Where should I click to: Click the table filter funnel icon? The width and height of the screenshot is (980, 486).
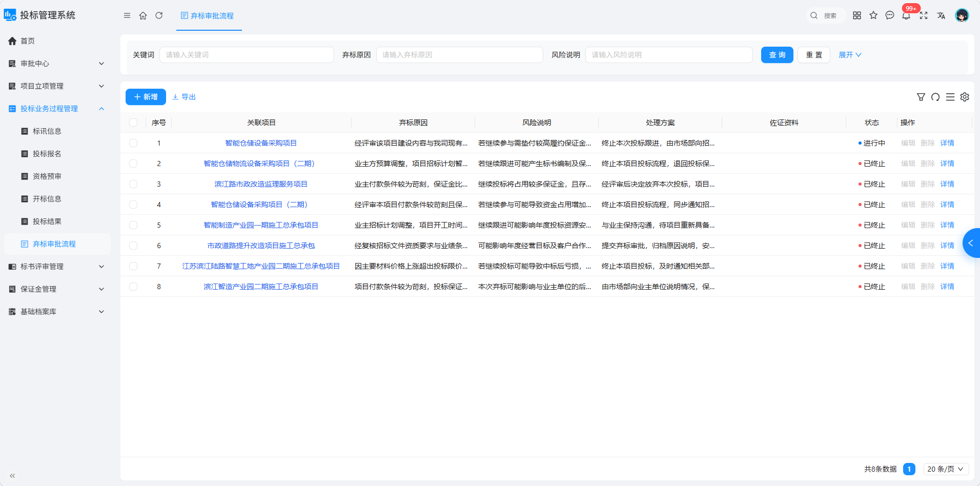(x=921, y=97)
